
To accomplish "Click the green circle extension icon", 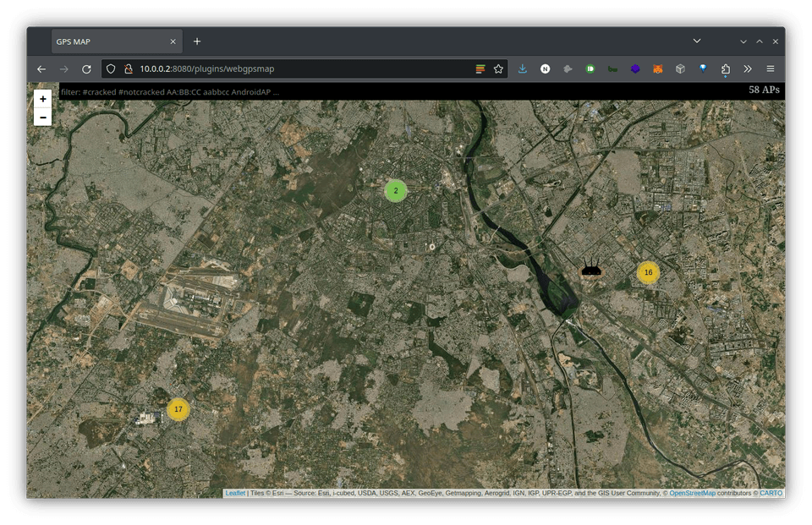I will coord(590,68).
